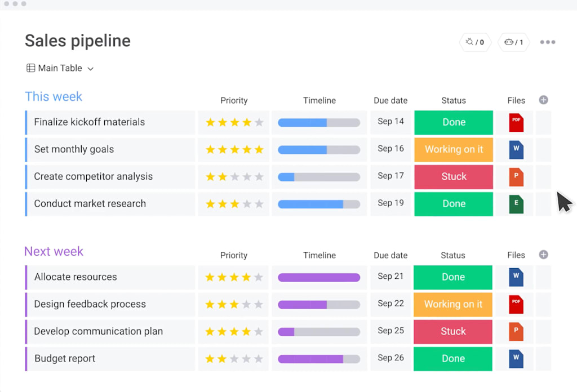
Task: Expand the Main Table view dropdown chevron
Action: (x=91, y=69)
